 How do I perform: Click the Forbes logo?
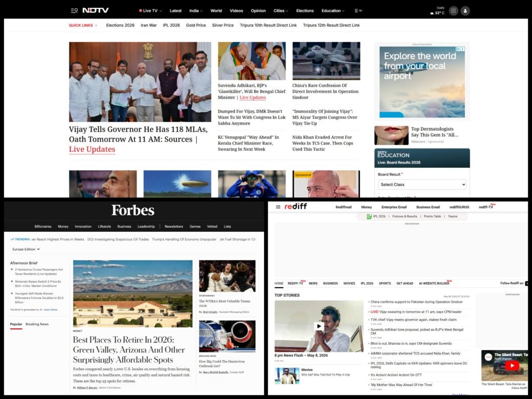coord(133,210)
